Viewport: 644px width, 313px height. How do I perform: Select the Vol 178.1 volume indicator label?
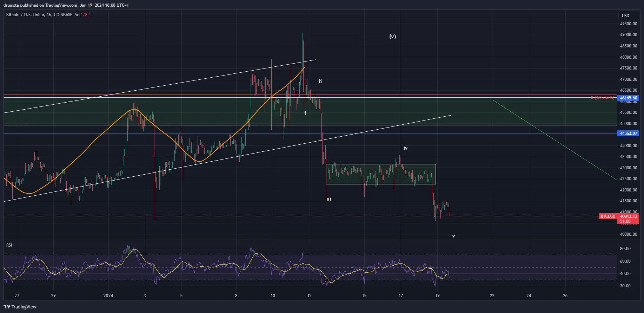[x=83, y=15]
